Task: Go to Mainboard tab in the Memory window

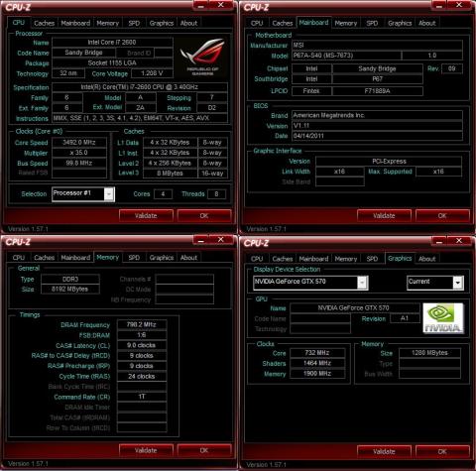Action: 75,258
